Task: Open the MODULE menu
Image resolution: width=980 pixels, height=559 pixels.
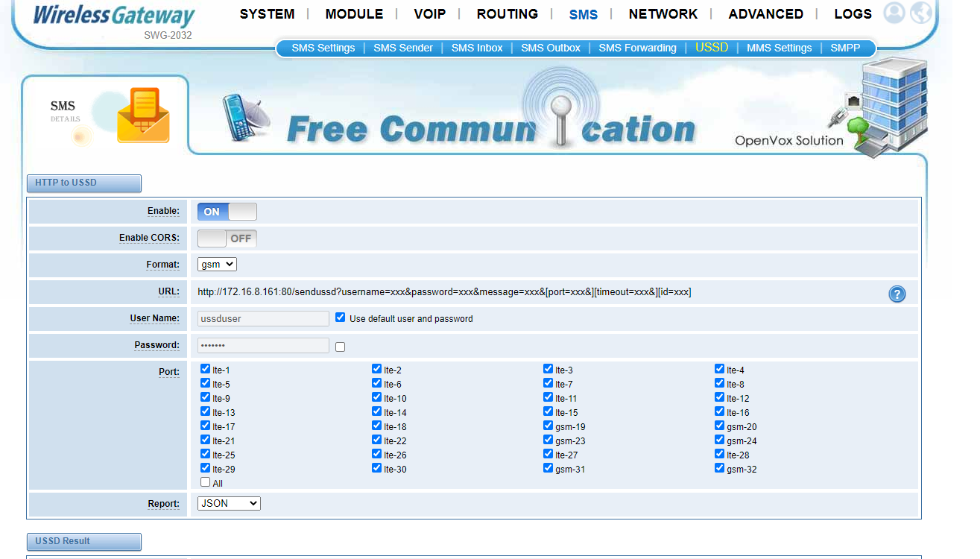Action: [x=354, y=14]
